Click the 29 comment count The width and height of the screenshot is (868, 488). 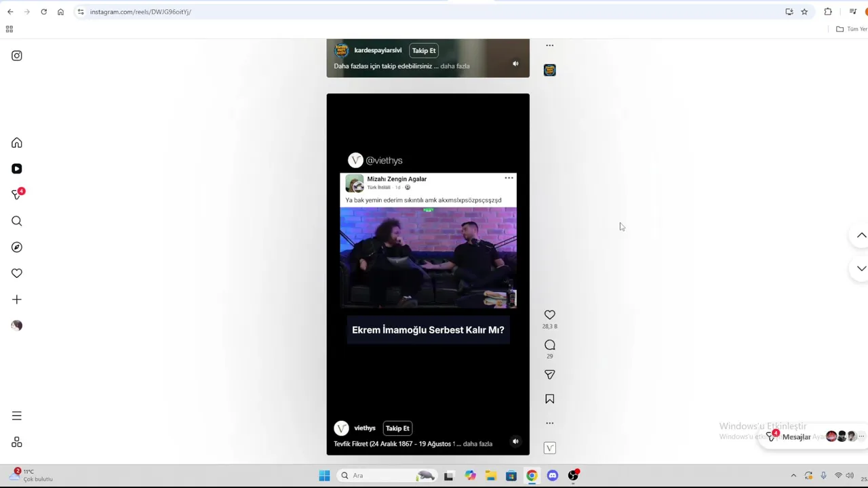pos(550,356)
